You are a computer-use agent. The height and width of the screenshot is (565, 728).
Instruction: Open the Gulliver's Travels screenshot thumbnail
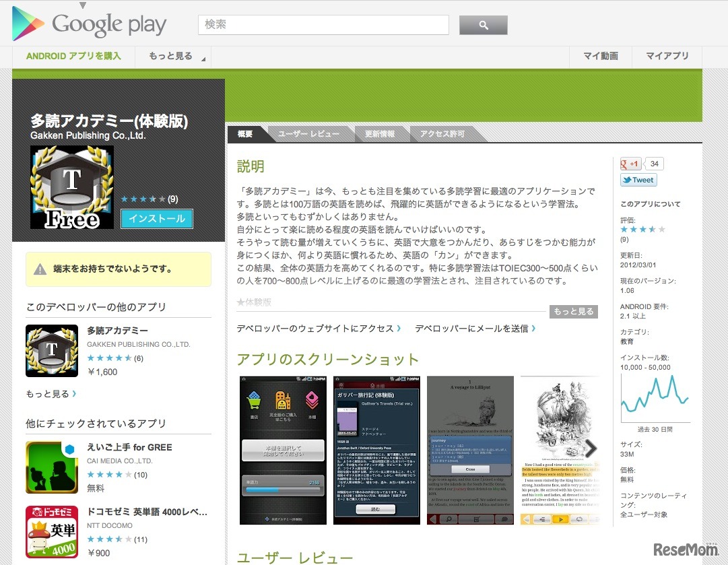click(x=376, y=450)
